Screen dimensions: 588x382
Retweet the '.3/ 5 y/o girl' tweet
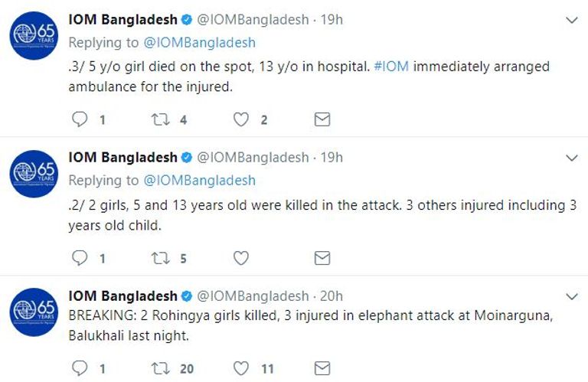(162, 119)
